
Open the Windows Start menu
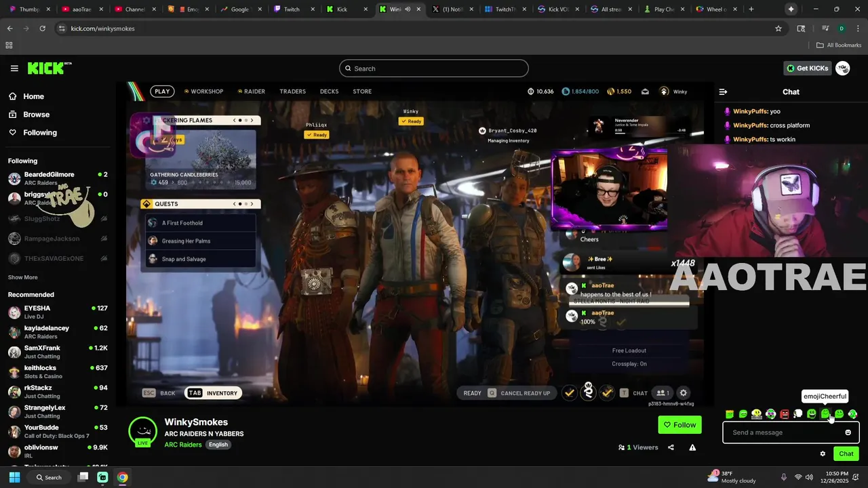coord(14,477)
